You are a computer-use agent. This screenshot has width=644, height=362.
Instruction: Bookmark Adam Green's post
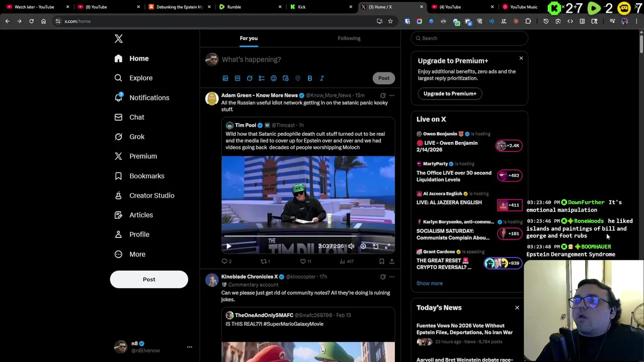coord(382,261)
